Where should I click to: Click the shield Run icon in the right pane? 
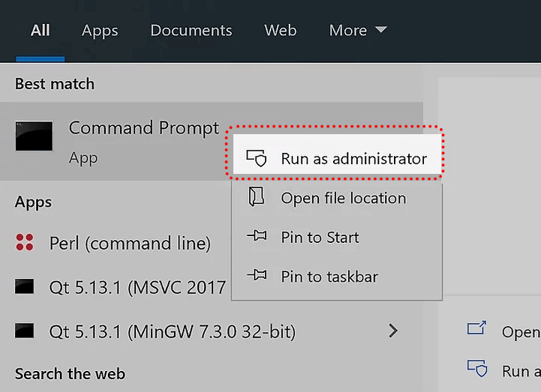coord(476,369)
